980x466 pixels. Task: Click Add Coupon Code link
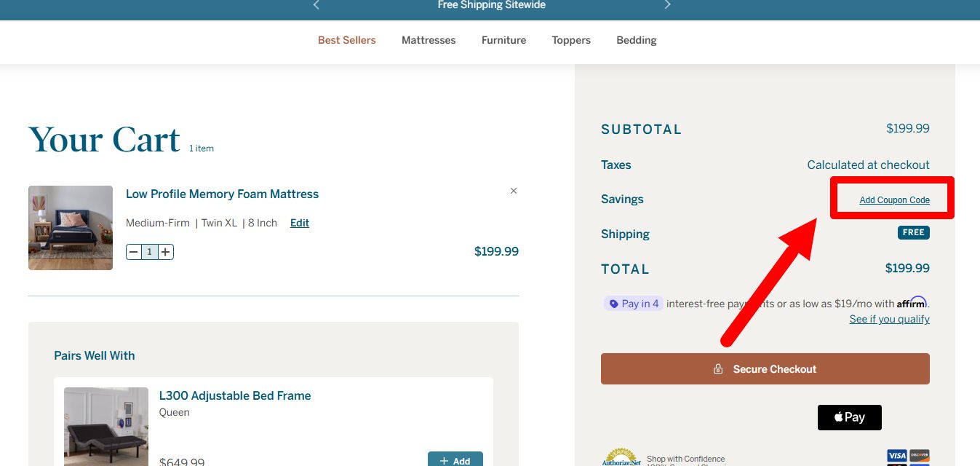pos(894,200)
